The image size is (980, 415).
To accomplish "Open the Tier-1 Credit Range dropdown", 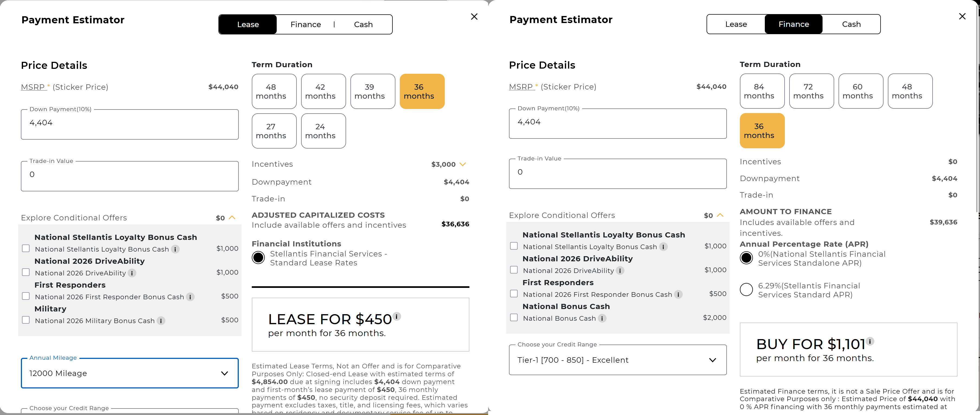I will tap(618, 360).
